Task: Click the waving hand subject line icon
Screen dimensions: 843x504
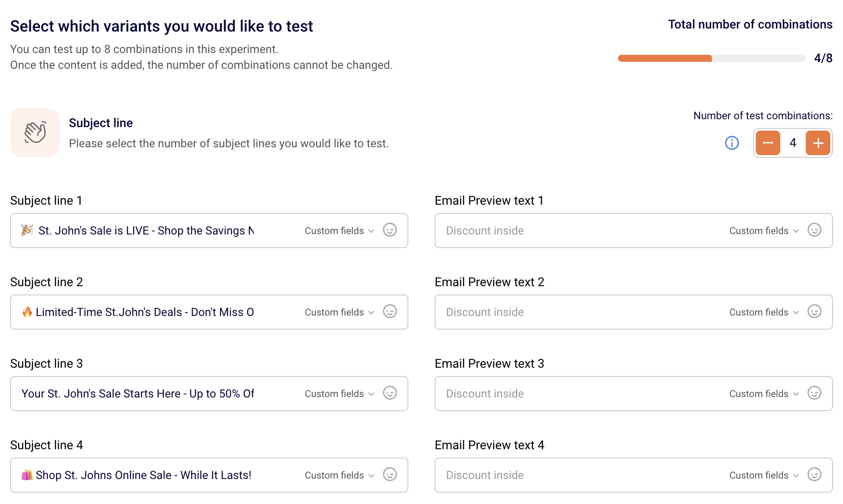Action: [35, 132]
